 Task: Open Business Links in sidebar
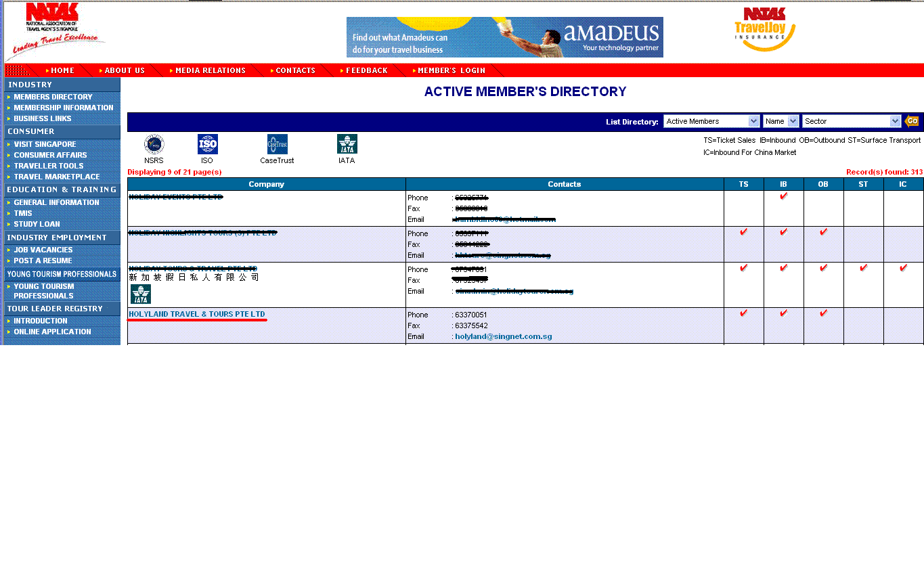(x=43, y=118)
